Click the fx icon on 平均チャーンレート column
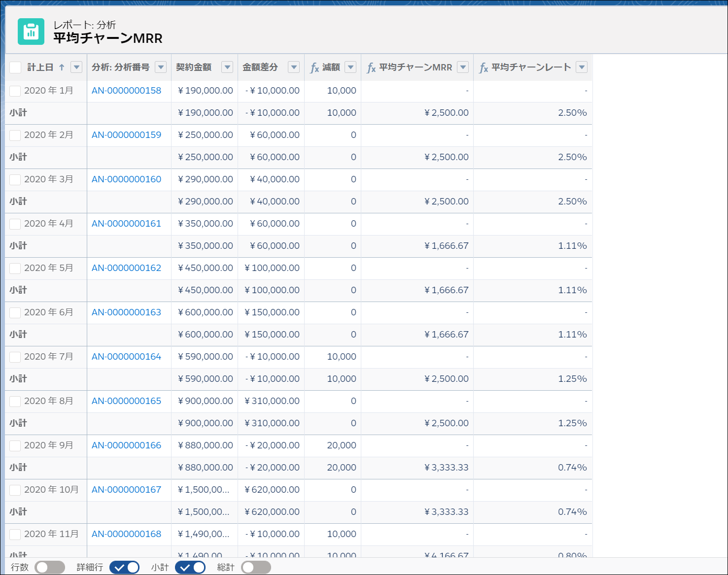 point(484,68)
